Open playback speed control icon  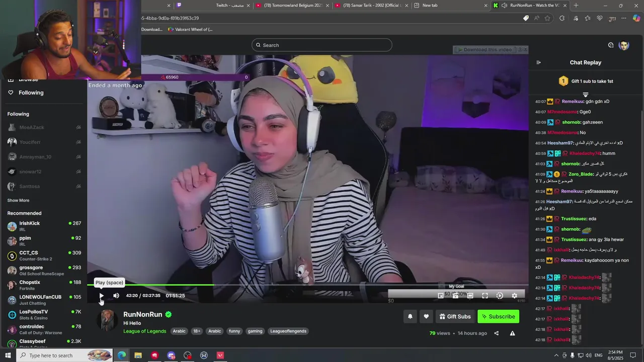pos(500,296)
